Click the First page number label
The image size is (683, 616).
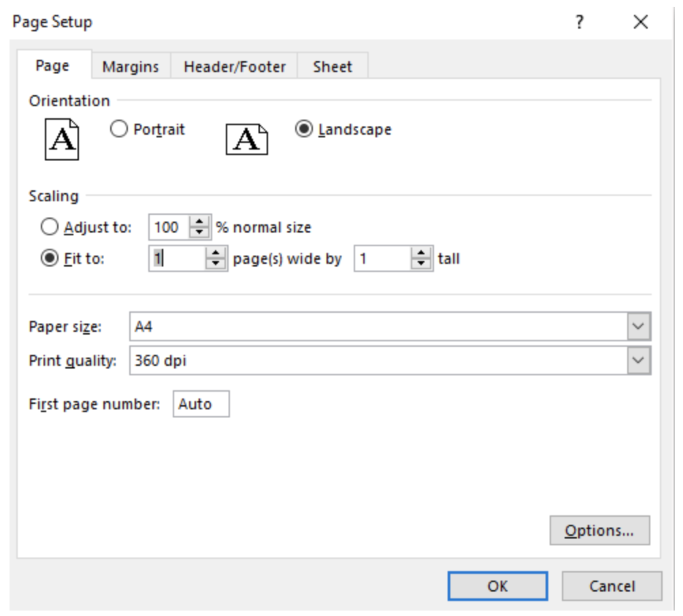click(95, 404)
